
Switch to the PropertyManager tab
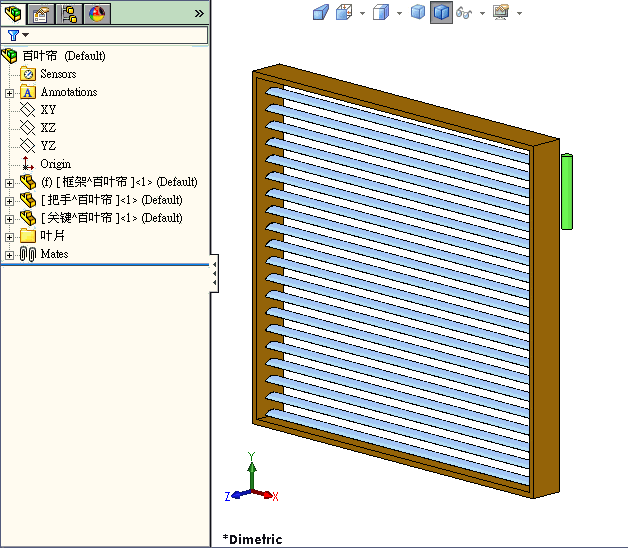point(41,14)
